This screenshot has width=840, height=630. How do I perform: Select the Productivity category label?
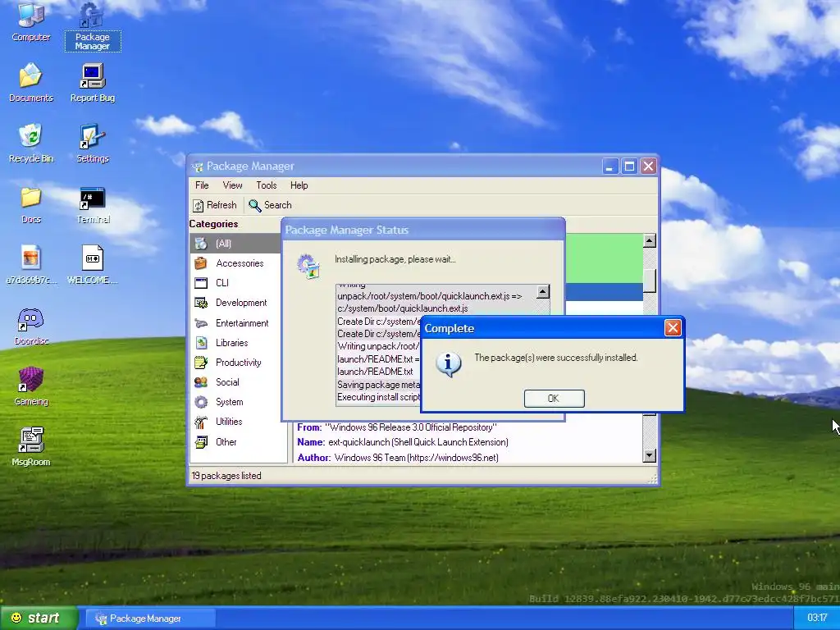coord(239,363)
